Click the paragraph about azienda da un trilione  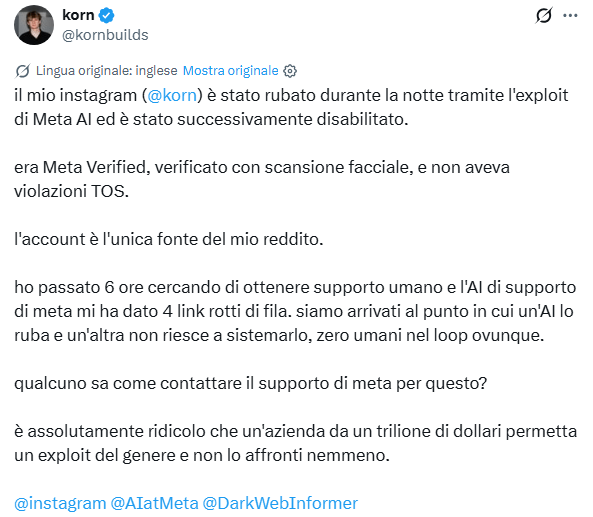point(296,443)
